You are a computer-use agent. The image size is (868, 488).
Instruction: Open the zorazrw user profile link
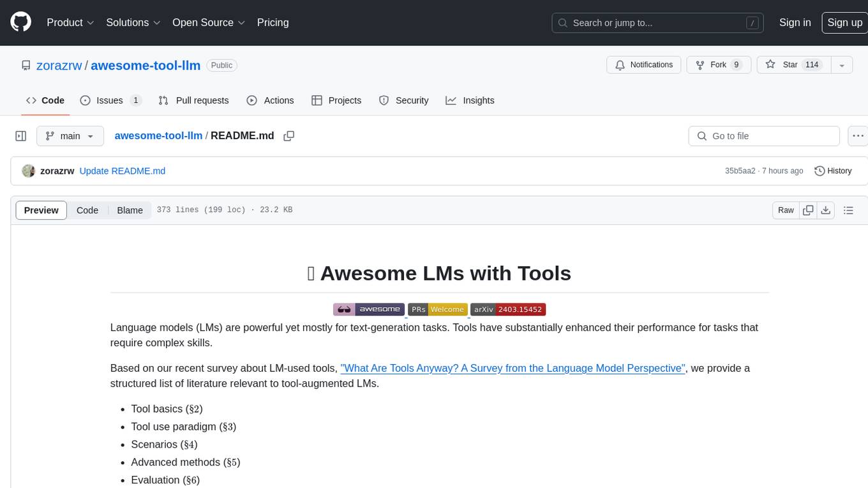[x=59, y=65]
